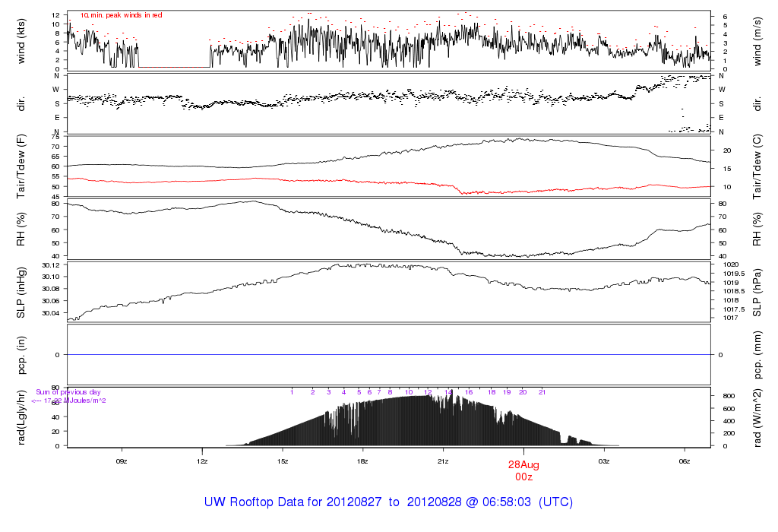Click the "Sum of previous day" purple annotation
778x532 pixels.
(68, 392)
